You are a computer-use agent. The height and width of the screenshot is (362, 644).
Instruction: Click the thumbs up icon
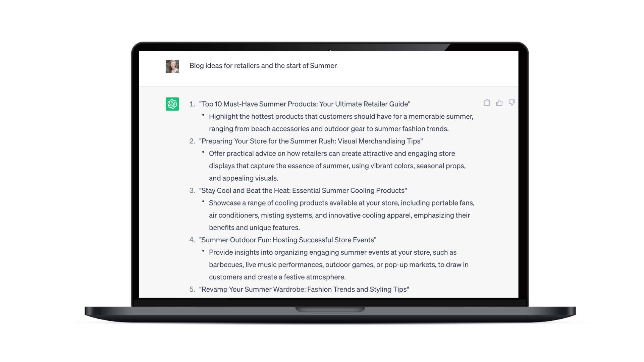point(499,102)
